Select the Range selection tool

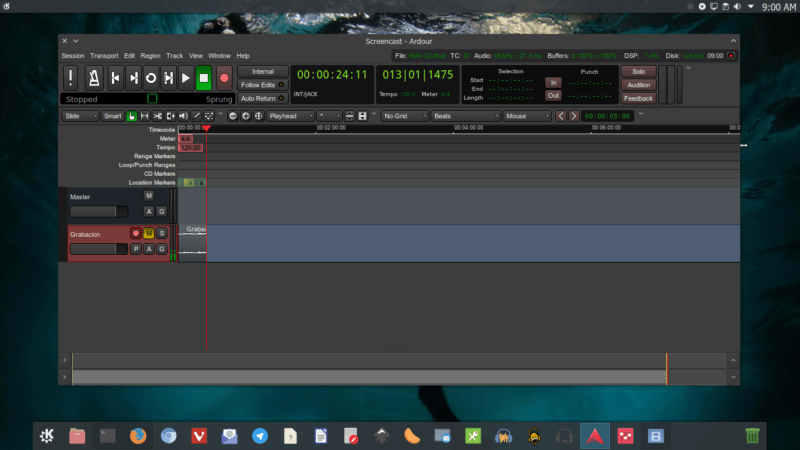(x=144, y=116)
